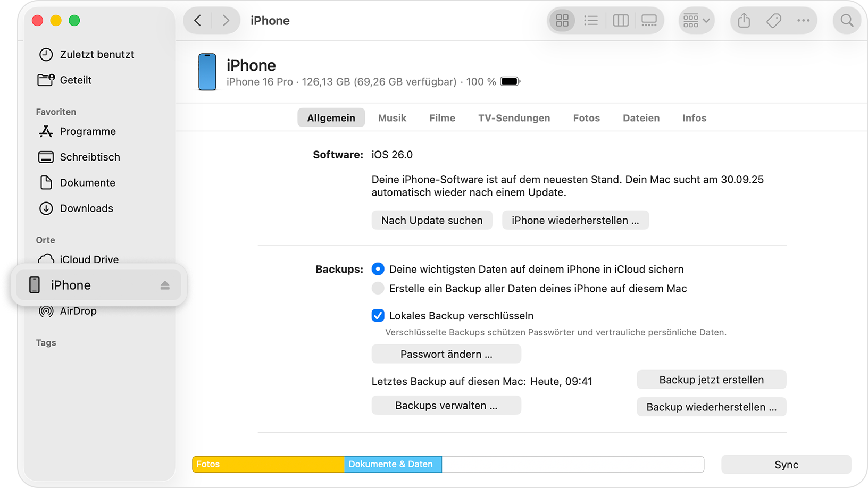Open the grouping options dropdown
868x488 pixels.
tap(696, 20)
